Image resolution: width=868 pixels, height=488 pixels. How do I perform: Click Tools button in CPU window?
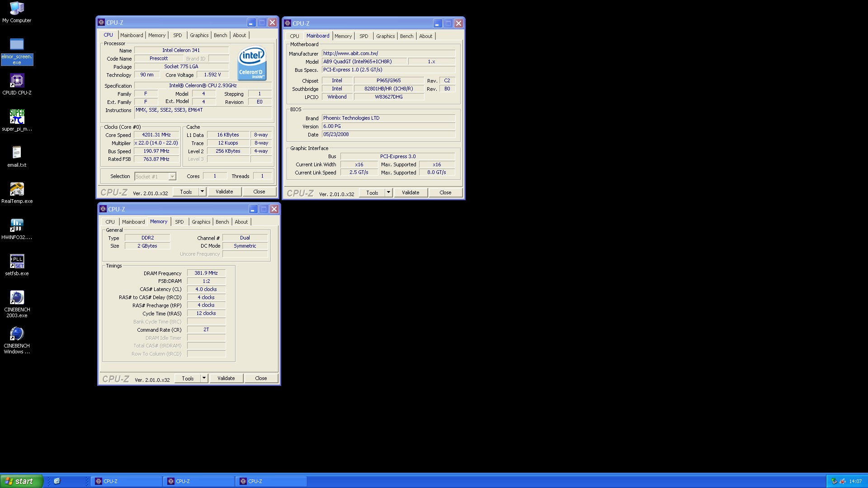pos(186,192)
